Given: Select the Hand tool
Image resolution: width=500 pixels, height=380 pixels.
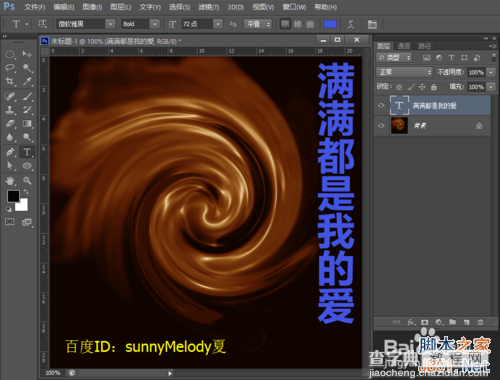Looking at the screenshot, I should pos(10,181).
